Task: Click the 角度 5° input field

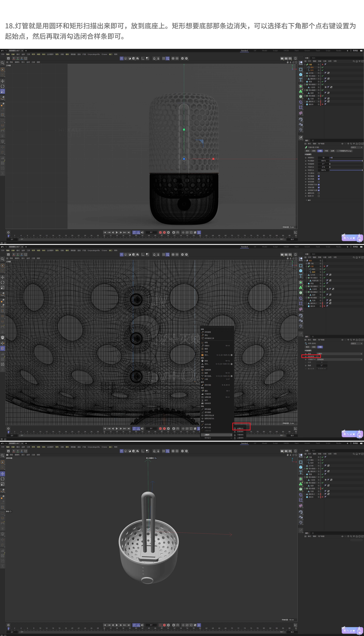Action: (322, 366)
